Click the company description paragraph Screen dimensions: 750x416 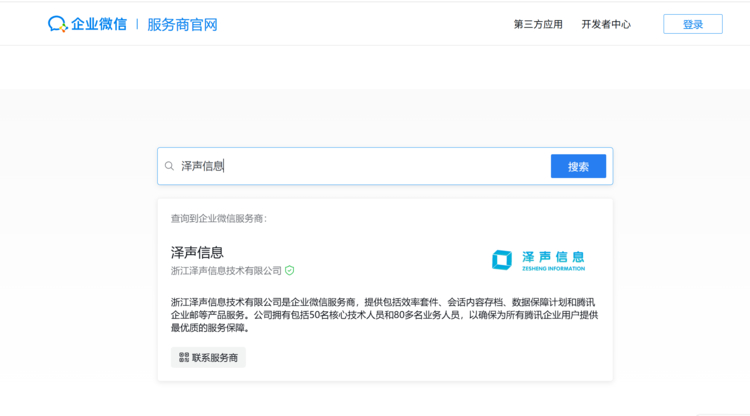[385, 315]
